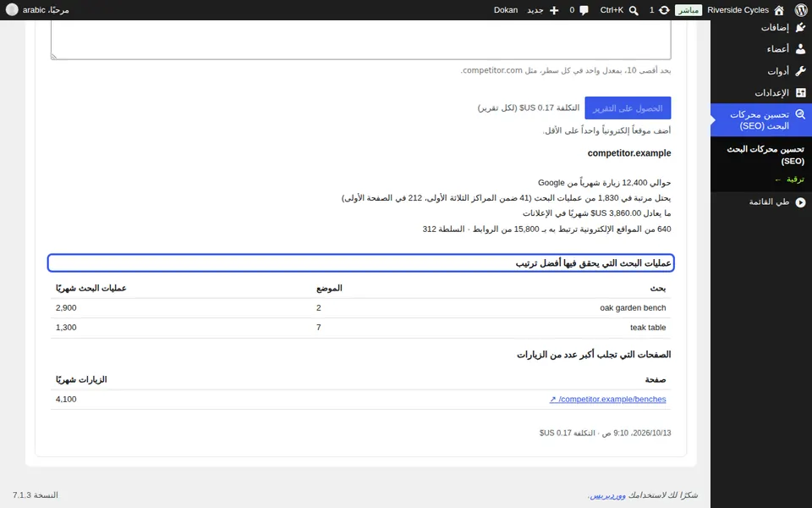The image size is (812, 508).
Task: Click the settings icon beside الإعدادات
Action: tap(801, 92)
